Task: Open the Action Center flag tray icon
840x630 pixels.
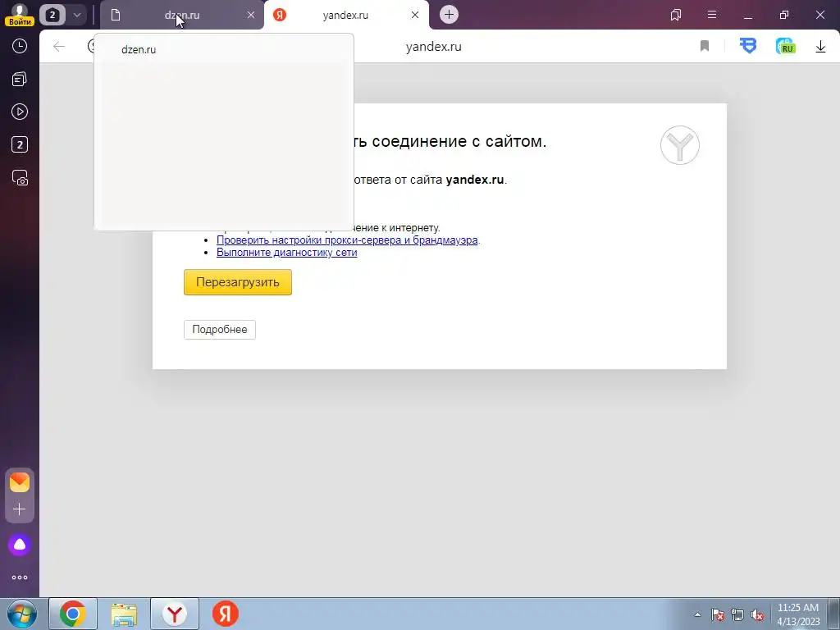Action: (717, 614)
